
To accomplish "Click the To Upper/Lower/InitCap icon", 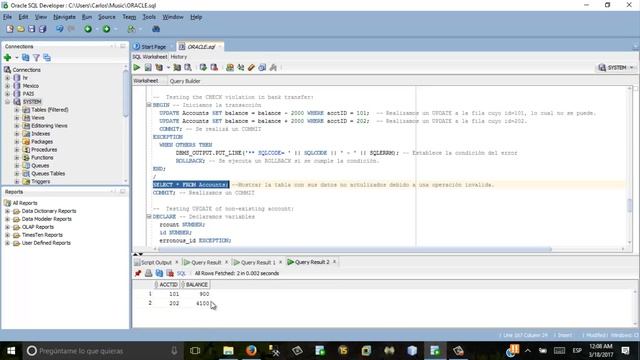I will click(240, 68).
